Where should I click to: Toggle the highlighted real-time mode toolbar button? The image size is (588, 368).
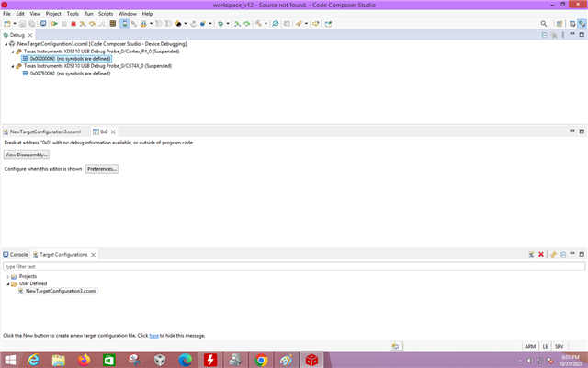pos(125,24)
